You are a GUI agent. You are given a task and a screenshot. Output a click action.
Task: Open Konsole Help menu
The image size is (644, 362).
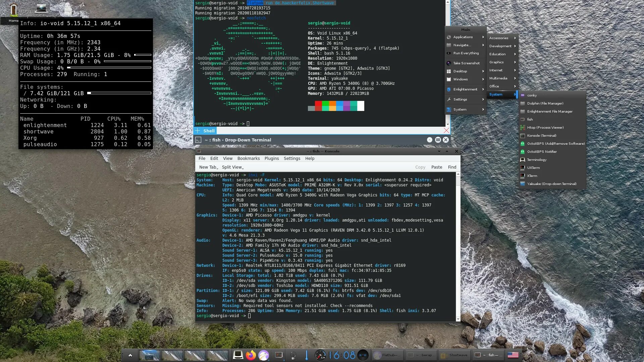pos(310,158)
